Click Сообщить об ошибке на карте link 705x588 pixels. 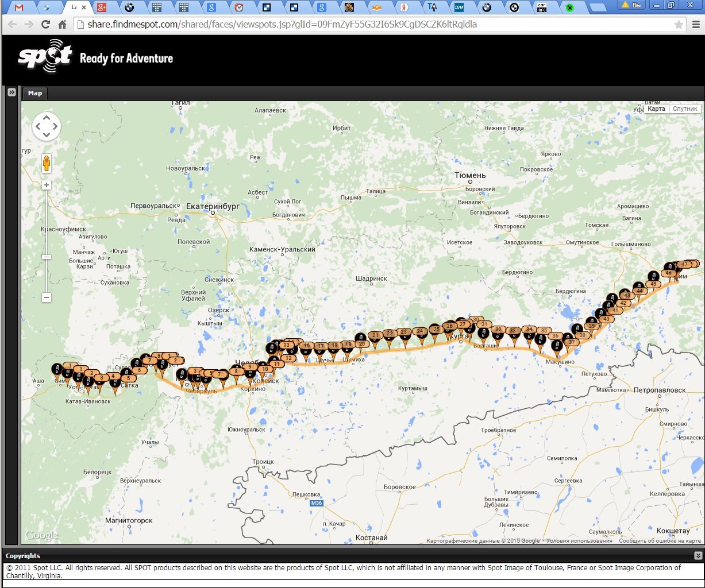click(660, 540)
